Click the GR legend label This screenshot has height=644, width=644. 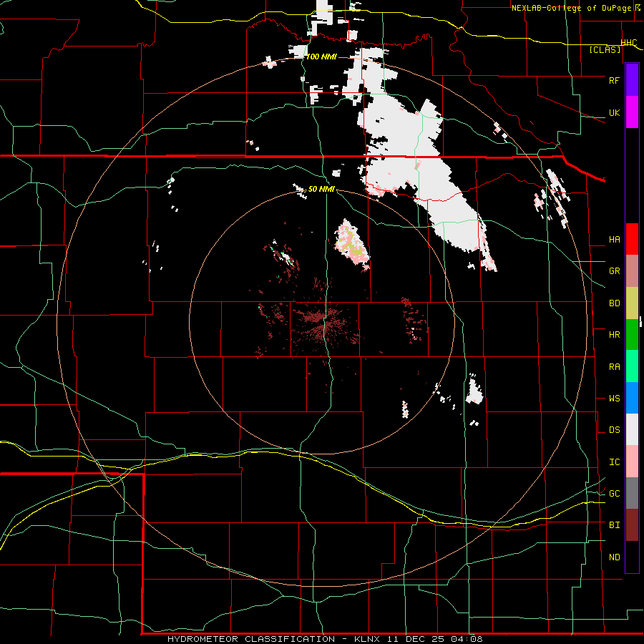point(614,271)
